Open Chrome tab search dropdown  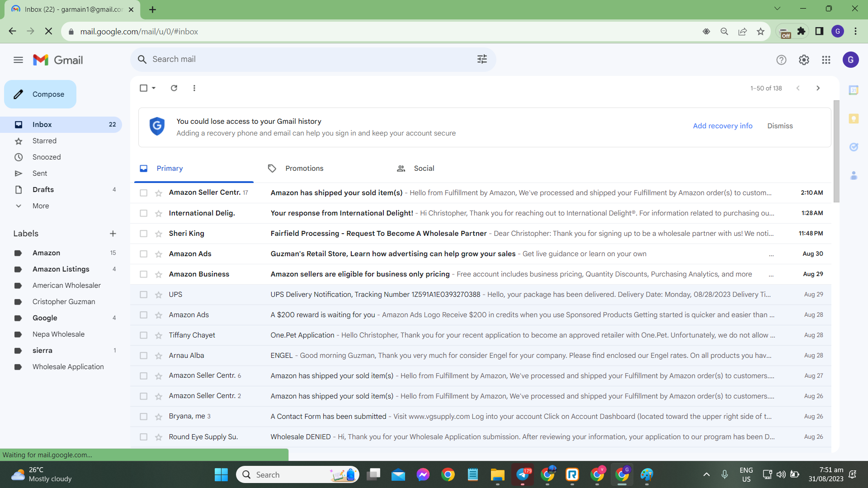pyautogui.click(x=777, y=9)
